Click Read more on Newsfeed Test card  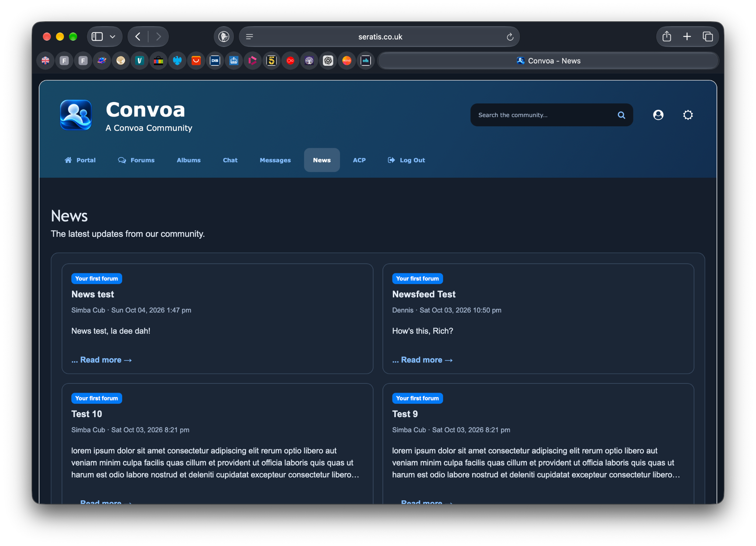(x=422, y=360)
